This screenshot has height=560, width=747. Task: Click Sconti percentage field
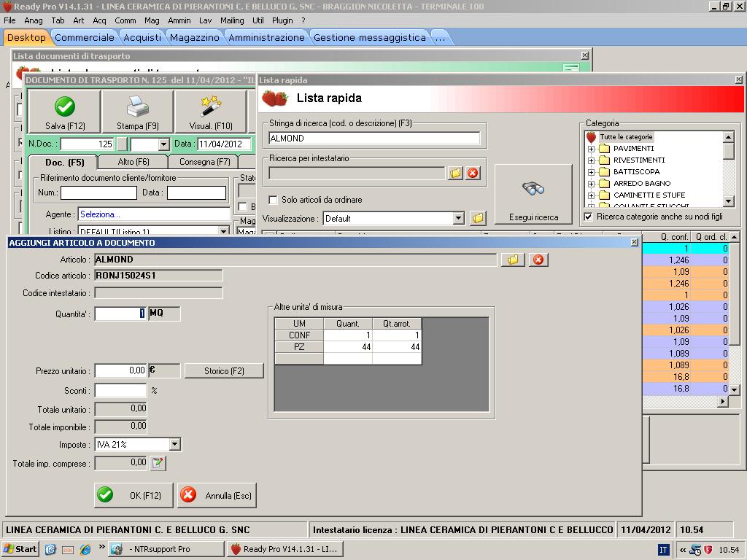[120, 391]
